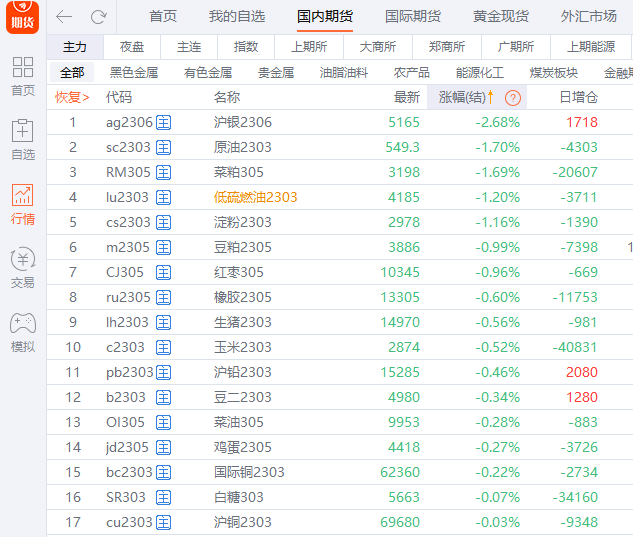Screen dimensions: 633x537
Task: Click the back arrow navigation icon
Action: [x=64, y=17]
